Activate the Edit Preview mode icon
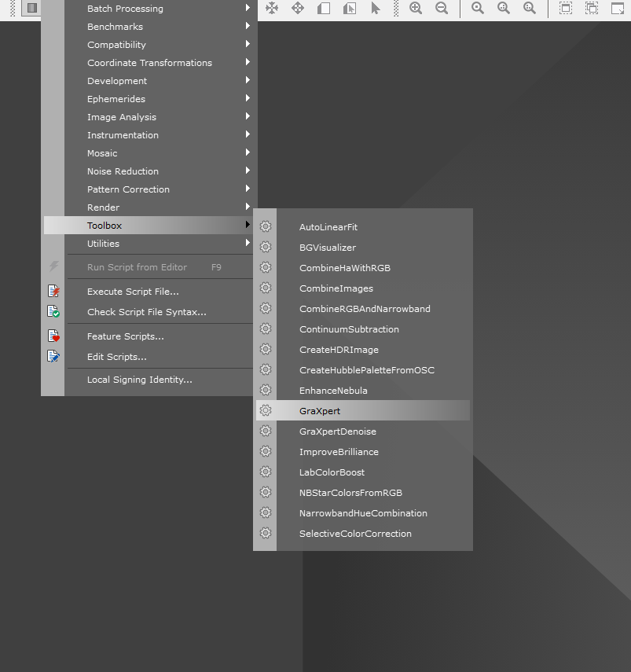This screenshot has width=631, height=672. click(x=350, y=8)
